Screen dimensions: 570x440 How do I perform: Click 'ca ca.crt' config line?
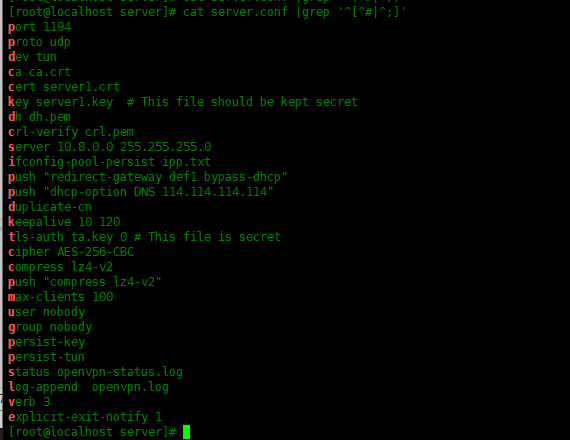(x=39, y=72)
